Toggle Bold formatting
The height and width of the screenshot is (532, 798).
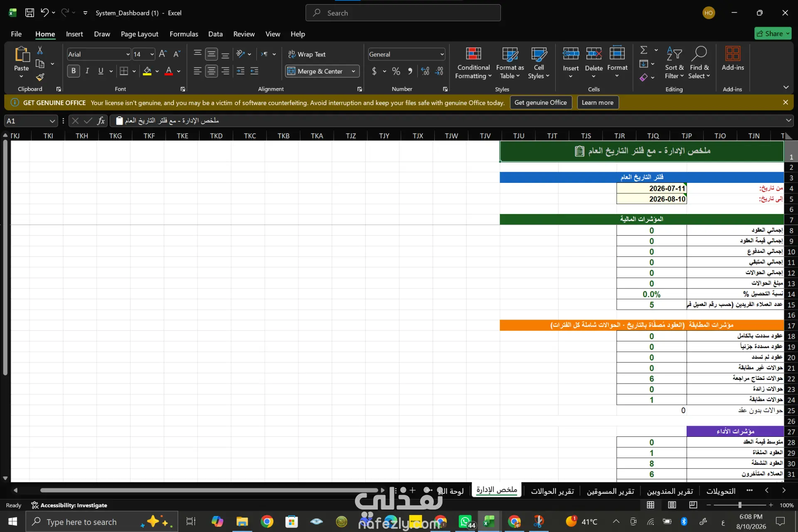(74, 71)
